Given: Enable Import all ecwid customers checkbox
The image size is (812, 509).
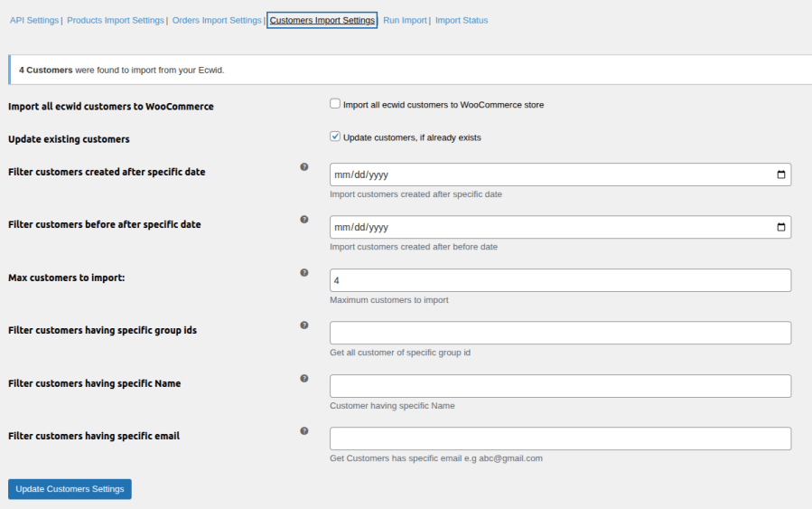Looking at the screenshot, I should point(335,104).
